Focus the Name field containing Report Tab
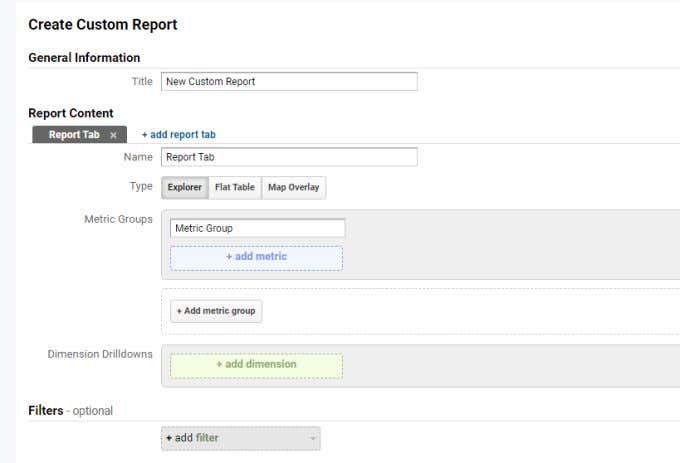Viewport: 680px width, 463px height. pyautogui.click(x=289, y=157)
